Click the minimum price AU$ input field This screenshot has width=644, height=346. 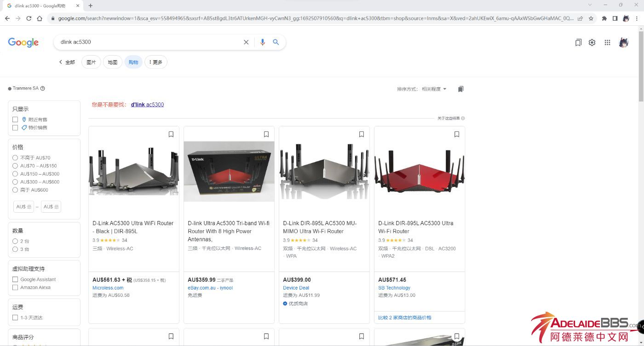pyautogui.click(x=23, y=207)
